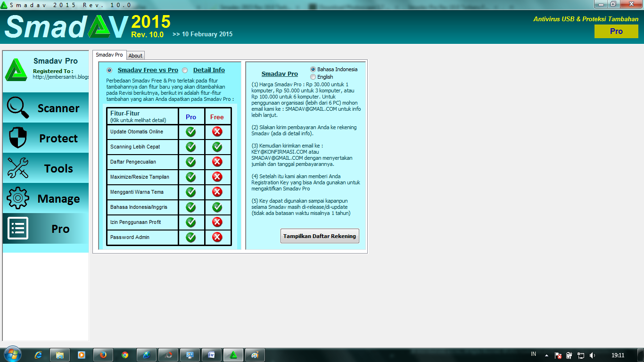Screen dimensions: 644x362
Task: Click Pro checkmark for Izin Penggunaan Profit
Action: pyautogui.click(x=191, y=222)
